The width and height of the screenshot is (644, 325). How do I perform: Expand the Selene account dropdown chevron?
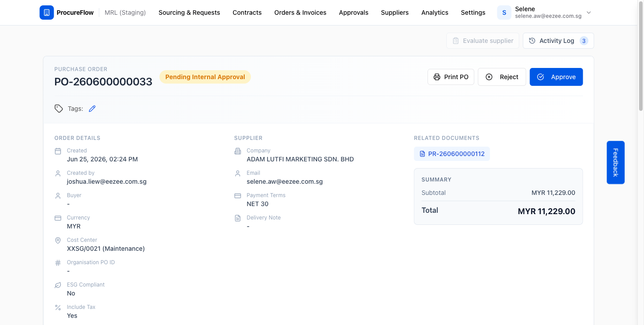coord(589,13)
